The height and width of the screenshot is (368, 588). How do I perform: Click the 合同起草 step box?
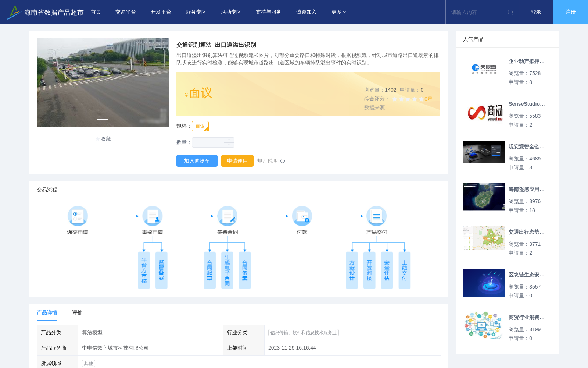coord(210,270)
